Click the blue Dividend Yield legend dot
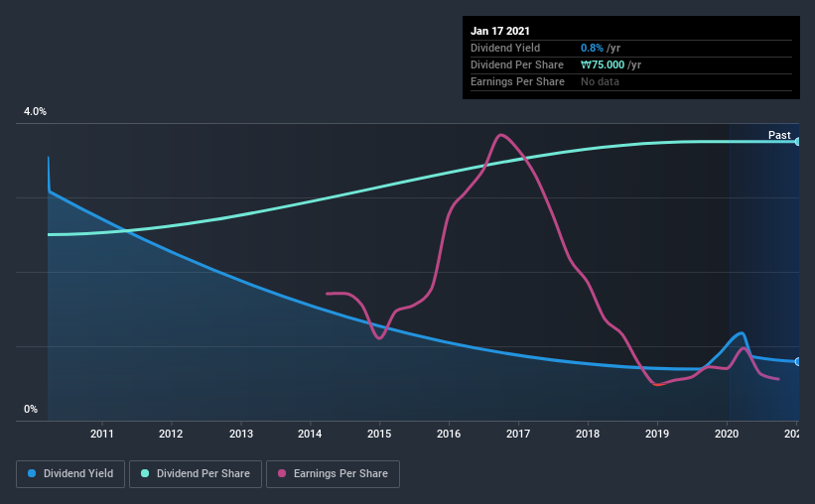 click(x=32, y=473)
